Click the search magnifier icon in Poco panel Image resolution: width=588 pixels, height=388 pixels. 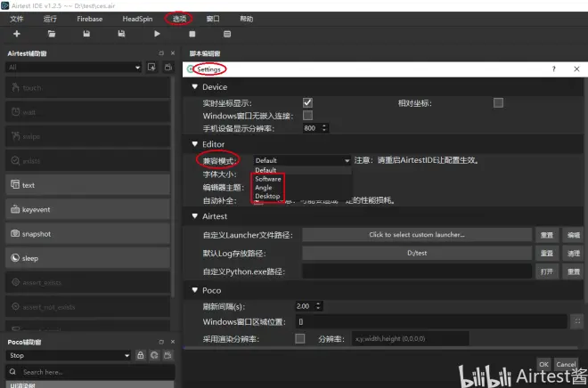(12, 372)
